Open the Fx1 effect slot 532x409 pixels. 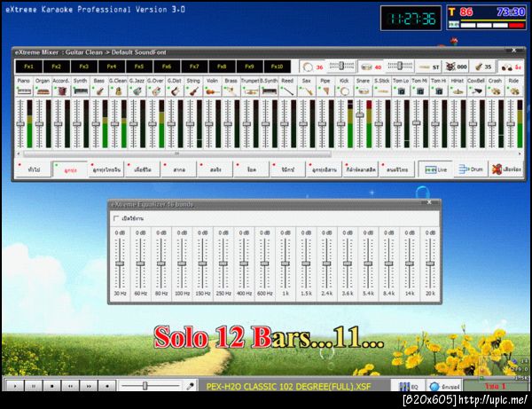29,67
